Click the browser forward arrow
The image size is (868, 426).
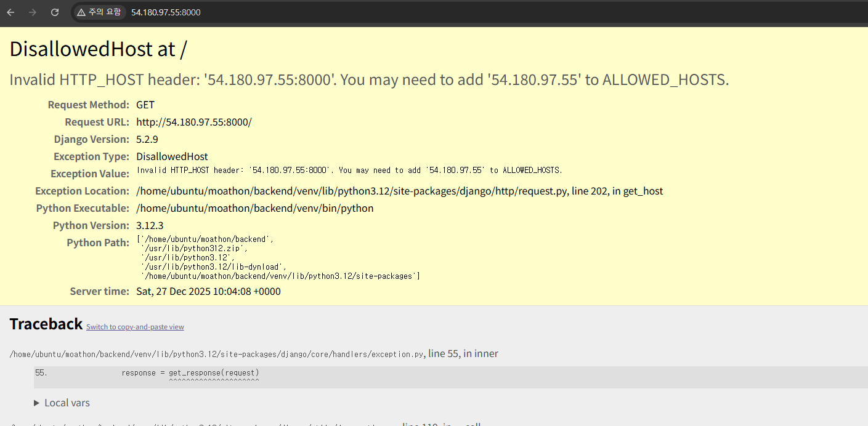(33, 12)
